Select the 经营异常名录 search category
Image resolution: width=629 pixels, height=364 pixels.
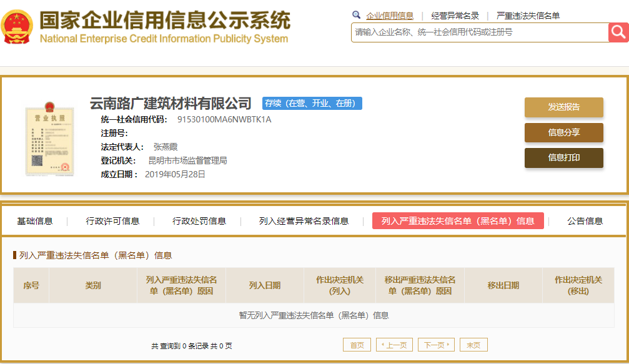[455, 16]
